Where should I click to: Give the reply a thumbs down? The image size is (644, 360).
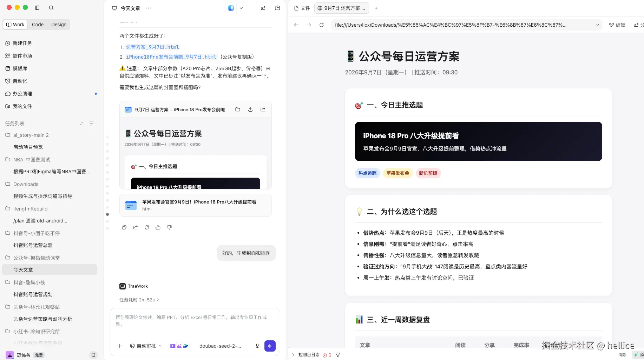[x=169, y=227]
